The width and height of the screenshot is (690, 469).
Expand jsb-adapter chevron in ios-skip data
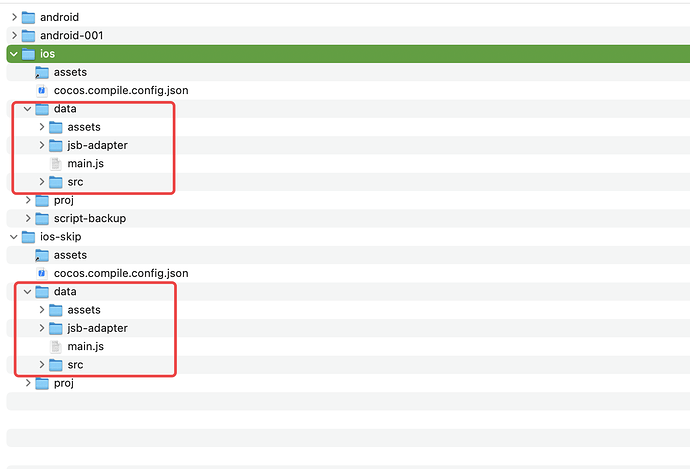41,328
